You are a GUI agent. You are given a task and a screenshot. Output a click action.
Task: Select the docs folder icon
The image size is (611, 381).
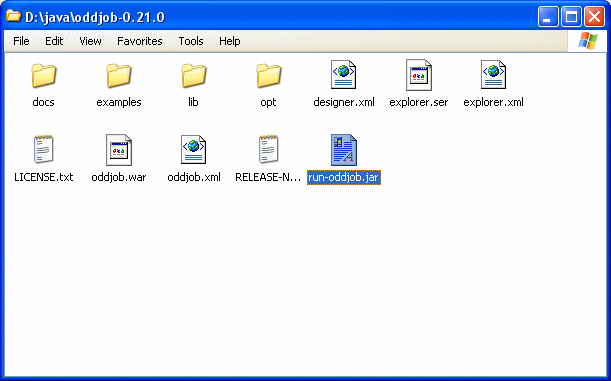coord(44,76)
